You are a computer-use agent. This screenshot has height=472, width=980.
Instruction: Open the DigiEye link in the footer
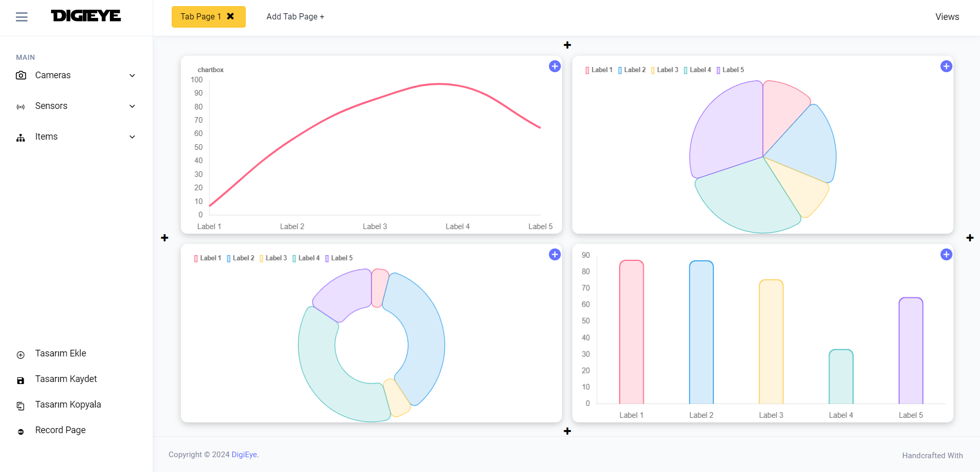click(244, 455)
